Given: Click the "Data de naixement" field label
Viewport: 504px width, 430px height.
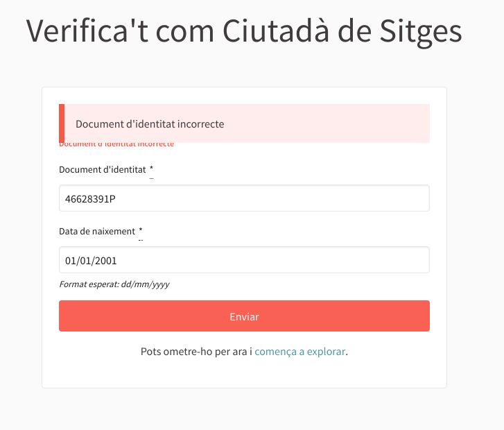Looking at the screenshot, I should (x=97, y=231).
